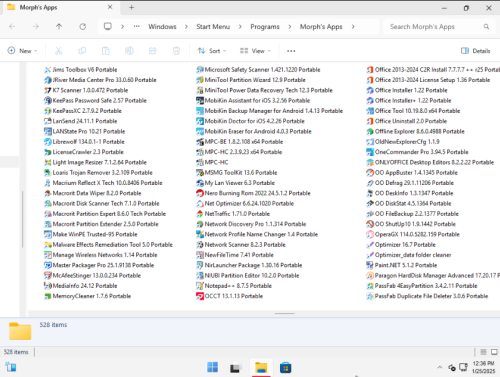
Task: Click the horizontal scrollbar thumb
Action: [284, 313]
